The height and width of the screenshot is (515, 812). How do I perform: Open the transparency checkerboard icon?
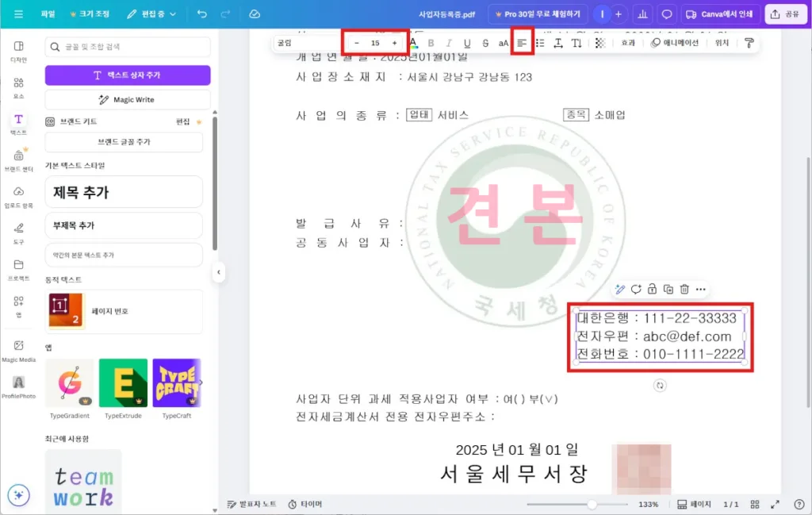pos(599,43)
